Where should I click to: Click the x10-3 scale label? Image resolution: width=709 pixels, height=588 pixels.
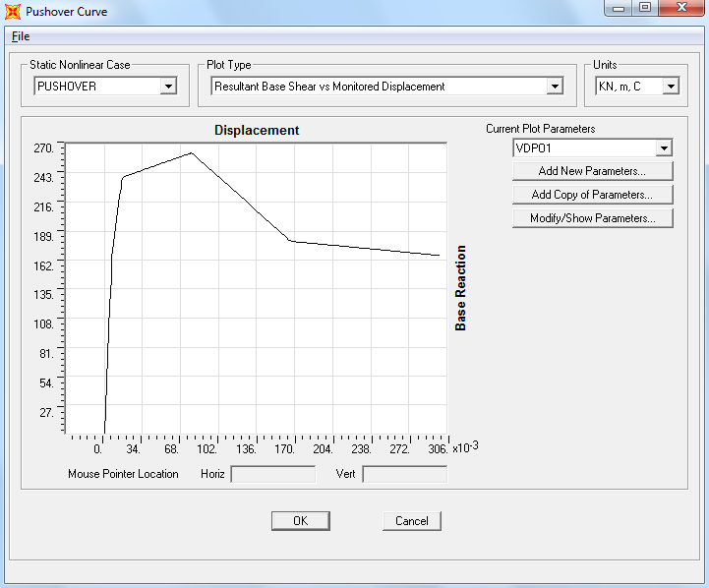click(x=465, y=447)
